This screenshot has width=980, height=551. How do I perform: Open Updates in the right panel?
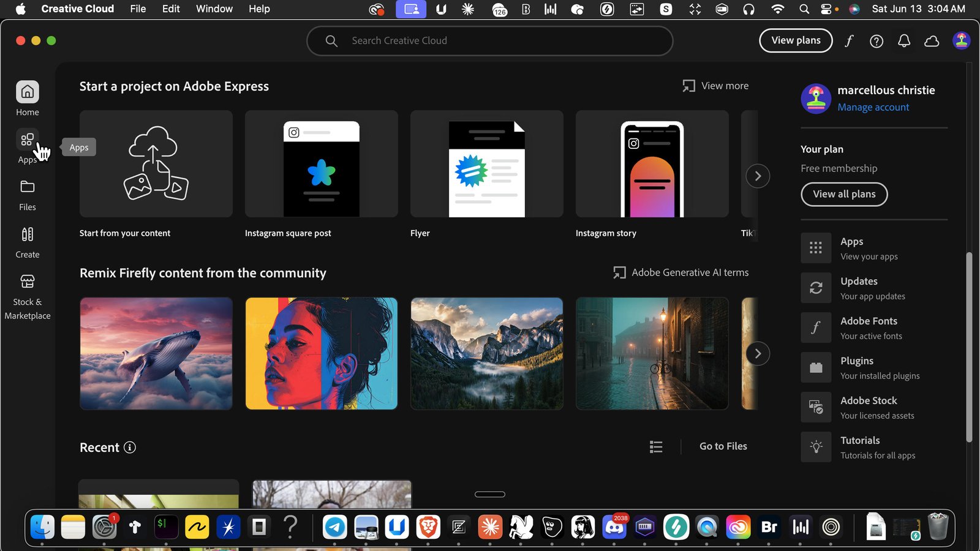[874, 288]
